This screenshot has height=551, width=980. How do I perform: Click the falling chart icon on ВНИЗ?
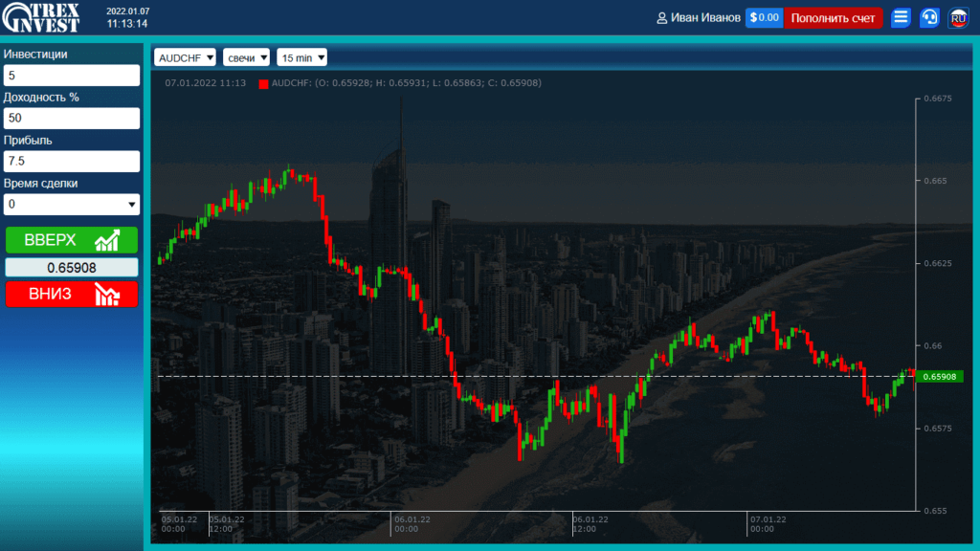(x=107, y=295)
